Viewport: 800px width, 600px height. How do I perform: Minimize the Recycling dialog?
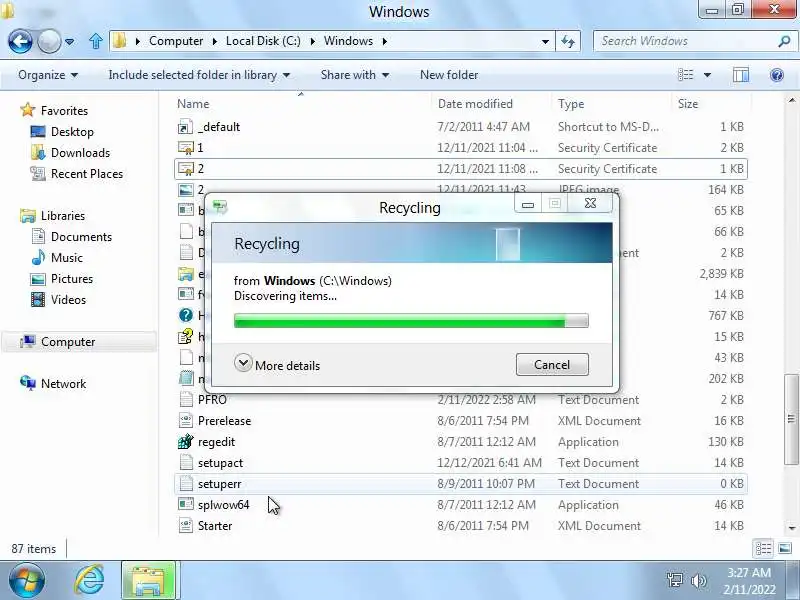coord(528,204)
